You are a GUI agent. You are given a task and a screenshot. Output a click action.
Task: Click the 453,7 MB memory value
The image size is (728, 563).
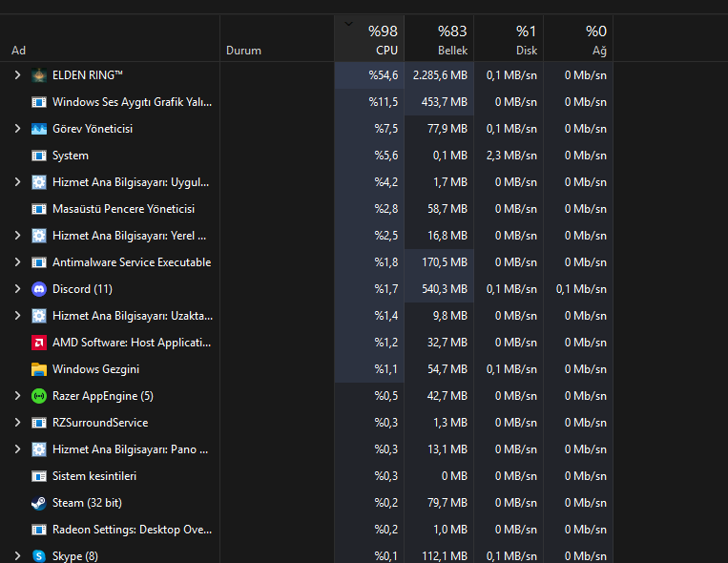[x=445, y=102]
